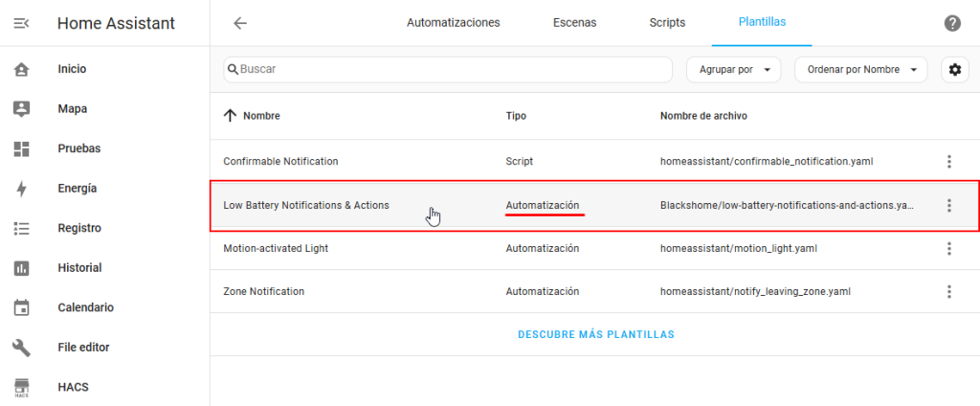Click the back arrow button

[x=240, y=23]
